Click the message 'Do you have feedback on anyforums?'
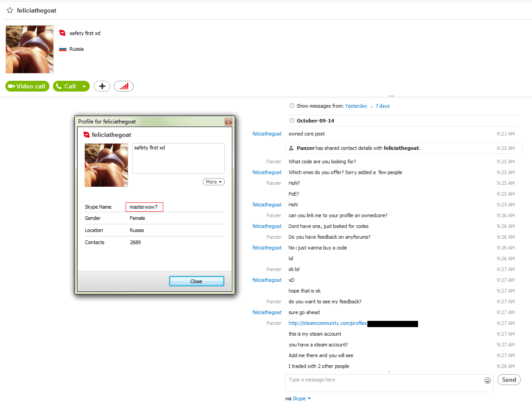The width and height of the screenshot is (532, 407). [x=329, y=237]
